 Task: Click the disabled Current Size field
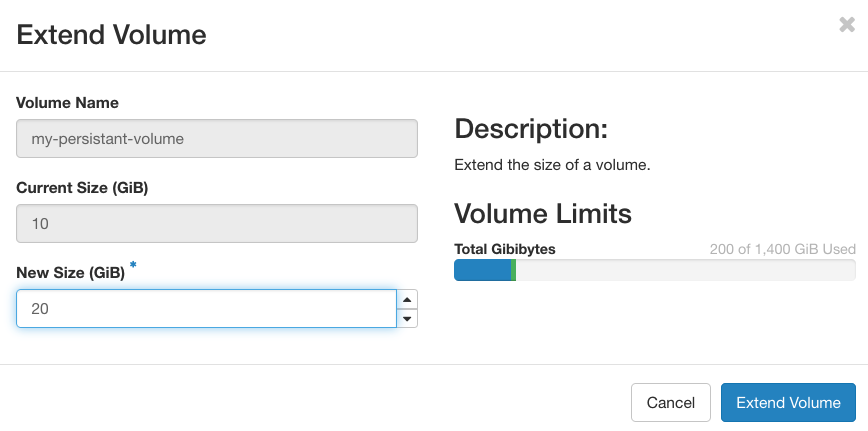[x=216, y=223]
